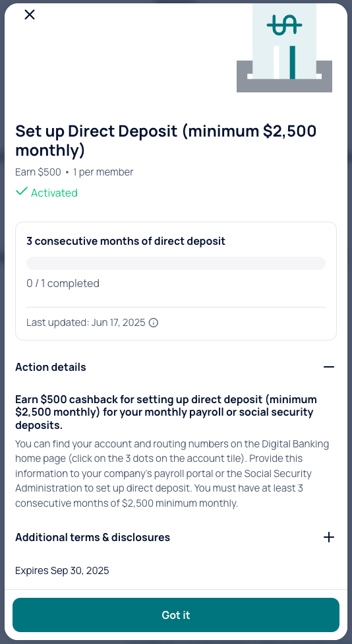Click the direct deposit paycheck illustration
Screen dimensions: 352x644
pos(284,48)
